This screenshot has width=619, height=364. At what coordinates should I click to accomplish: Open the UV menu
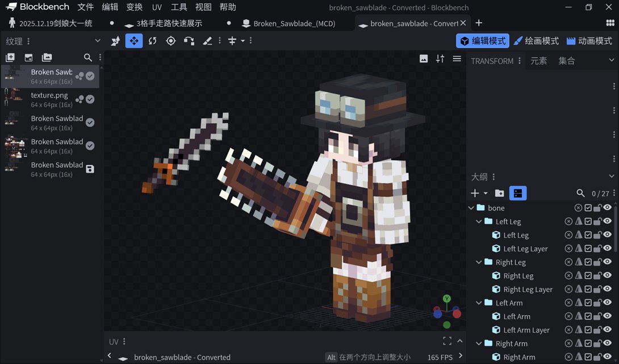click(x=157, y=7)
